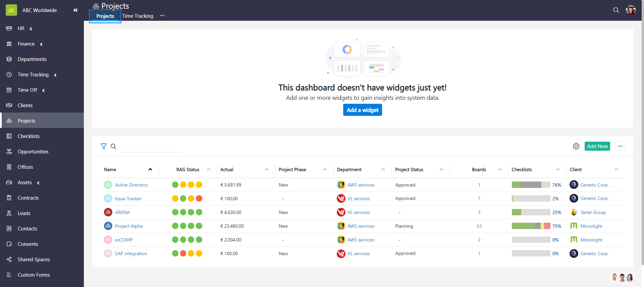
Task: Click the ABC Worldwide logo
Action: [11, 10]
